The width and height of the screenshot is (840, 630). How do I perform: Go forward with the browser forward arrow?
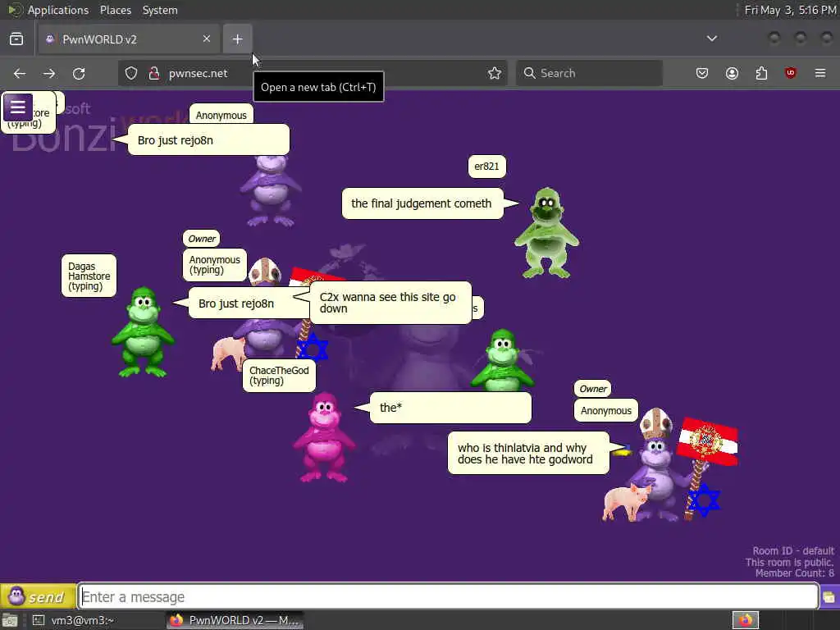49,73
